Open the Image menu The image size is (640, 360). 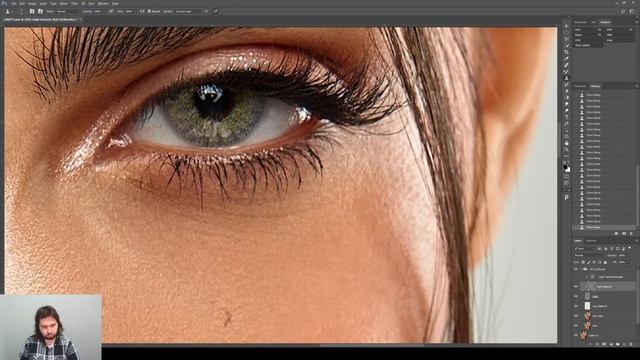32,4
